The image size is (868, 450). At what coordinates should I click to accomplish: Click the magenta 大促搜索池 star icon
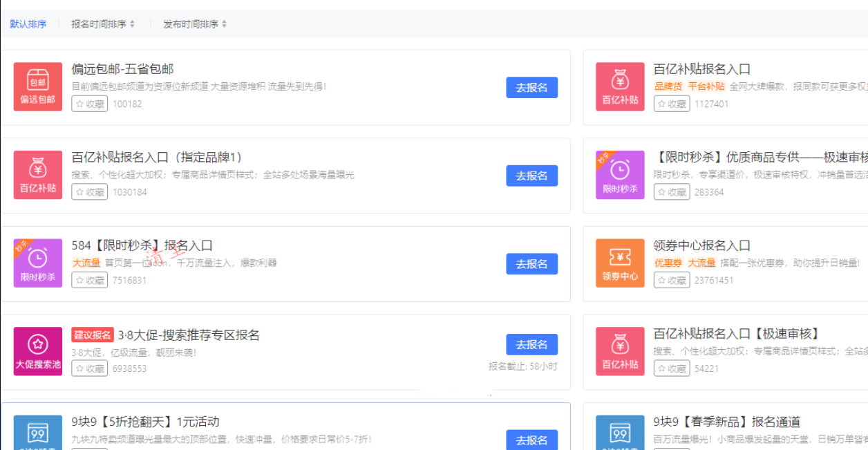(x=38, y=351)
